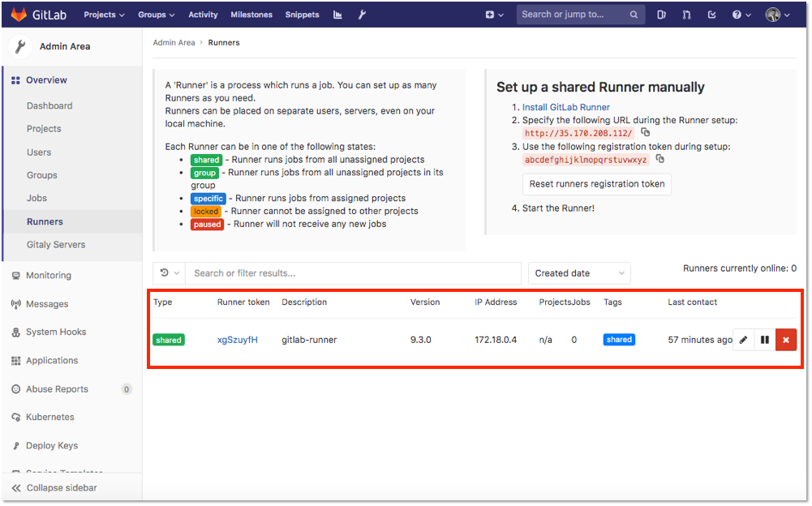Open the Monitoring section label

click(x=49, y=276)
